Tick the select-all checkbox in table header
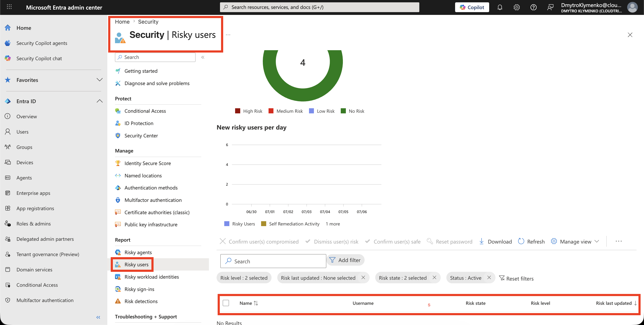The height and width of the screenshot is (325, 644). (x=226, y=303)
